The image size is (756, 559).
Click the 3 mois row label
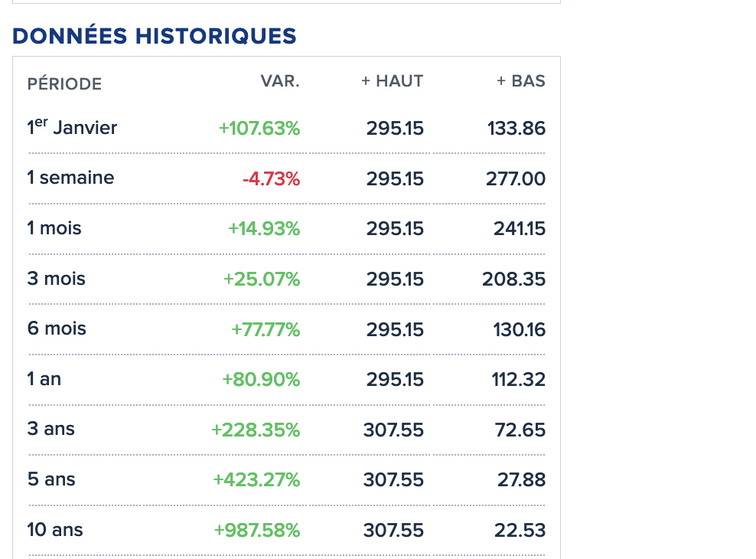click(56, 279)
